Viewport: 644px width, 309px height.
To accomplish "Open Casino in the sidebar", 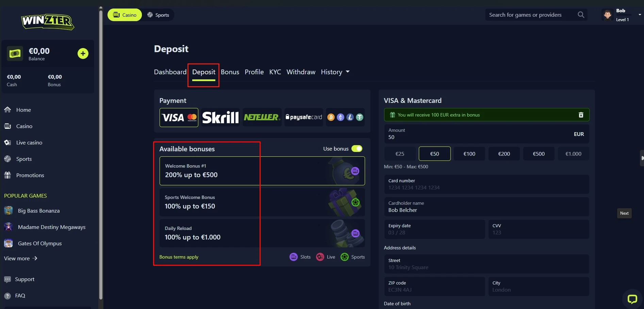I will tap(24, 126).
